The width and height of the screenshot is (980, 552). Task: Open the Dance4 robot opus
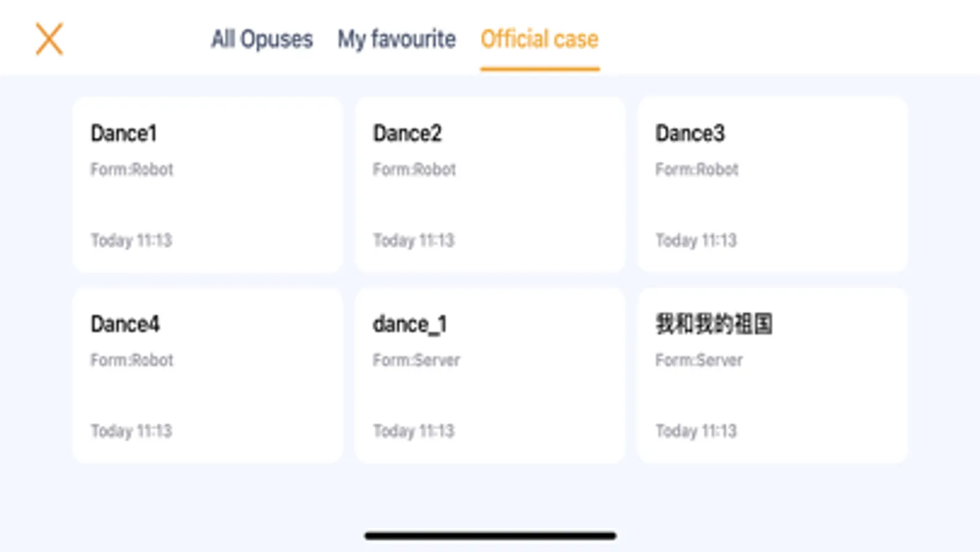tap(207, 375)
